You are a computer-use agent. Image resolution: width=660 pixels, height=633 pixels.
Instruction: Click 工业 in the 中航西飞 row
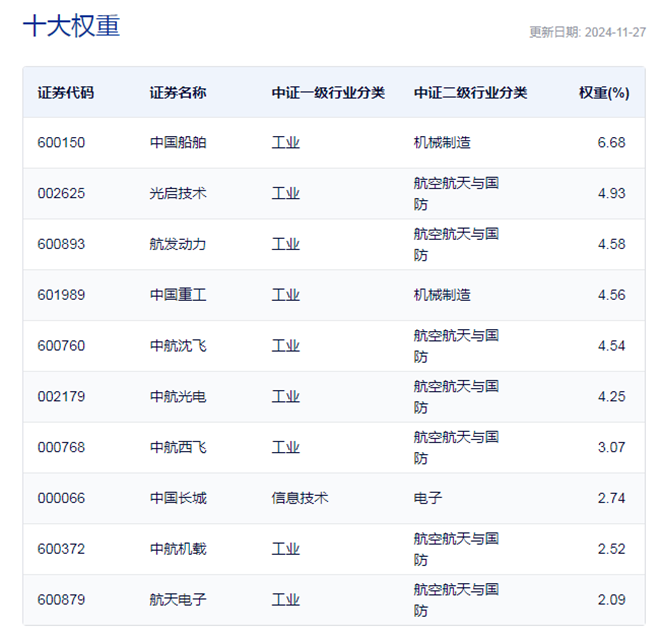pyautogui.click(x=285, y=447)
